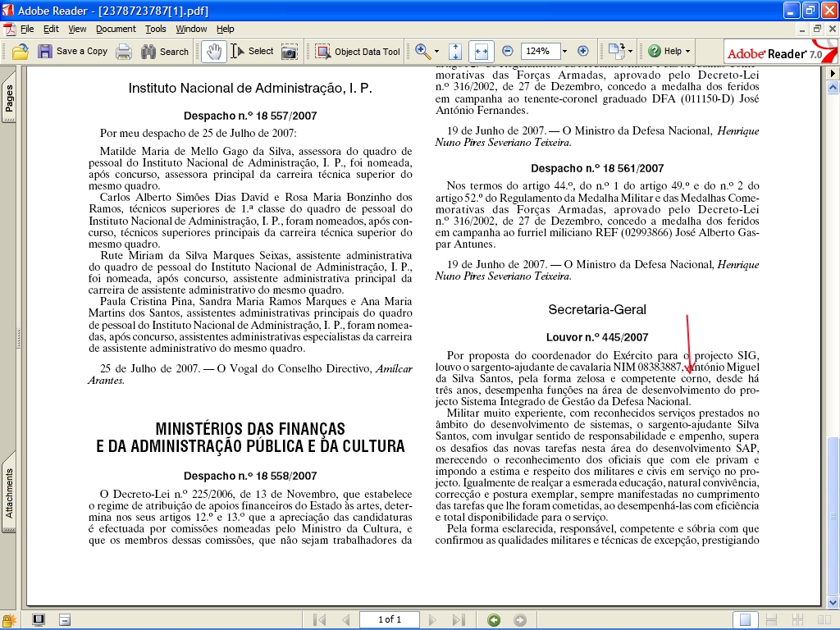Open the Help toolbar button

[x=664, y=52]
